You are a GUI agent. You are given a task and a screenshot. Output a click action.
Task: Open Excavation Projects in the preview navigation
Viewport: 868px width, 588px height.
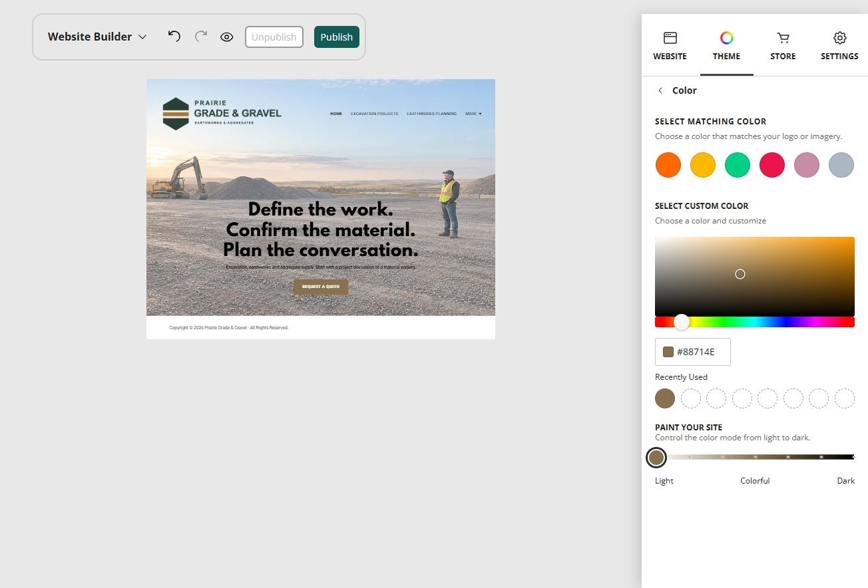tap(375, 114)
